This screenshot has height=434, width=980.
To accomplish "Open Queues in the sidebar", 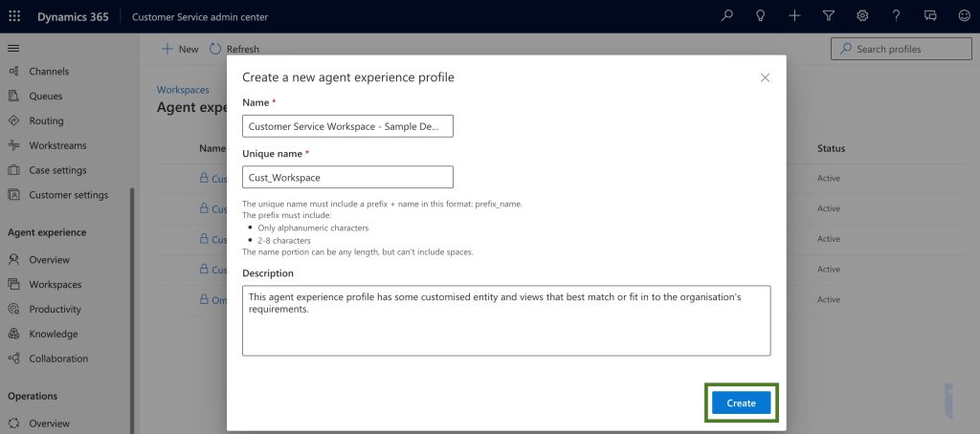I will (46, 96).
